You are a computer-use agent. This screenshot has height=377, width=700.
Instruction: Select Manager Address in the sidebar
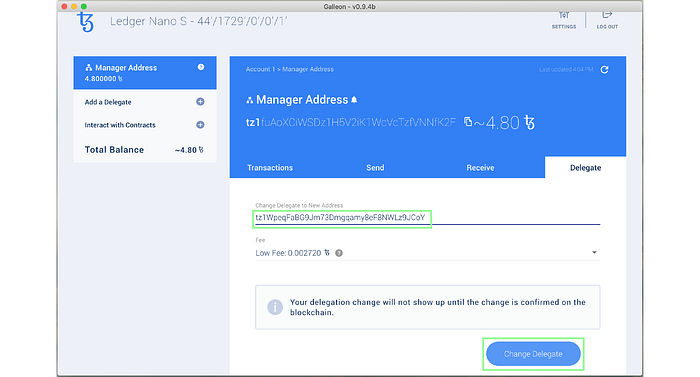coord(145,73)
